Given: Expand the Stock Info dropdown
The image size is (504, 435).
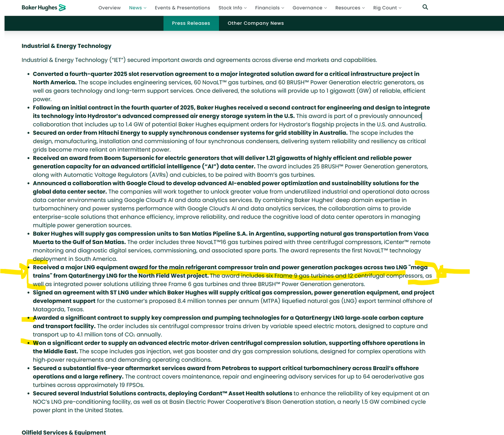Looking at the screenshot, I should 233,8.
